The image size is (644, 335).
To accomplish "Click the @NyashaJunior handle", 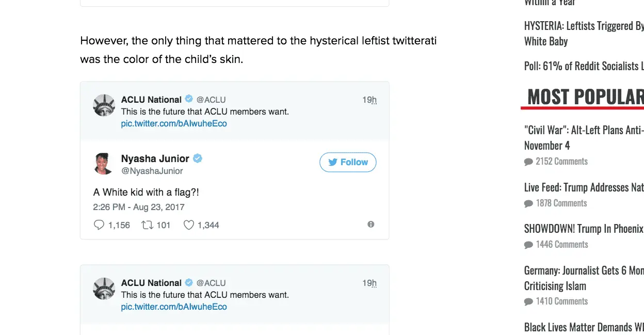I will coord(152,171).
